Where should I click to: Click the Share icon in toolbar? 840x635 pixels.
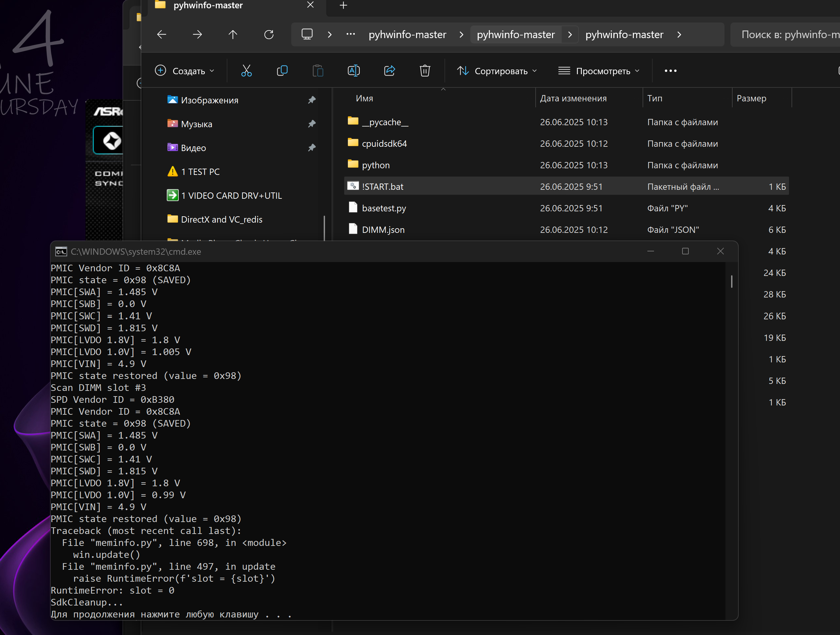point(389,71)
